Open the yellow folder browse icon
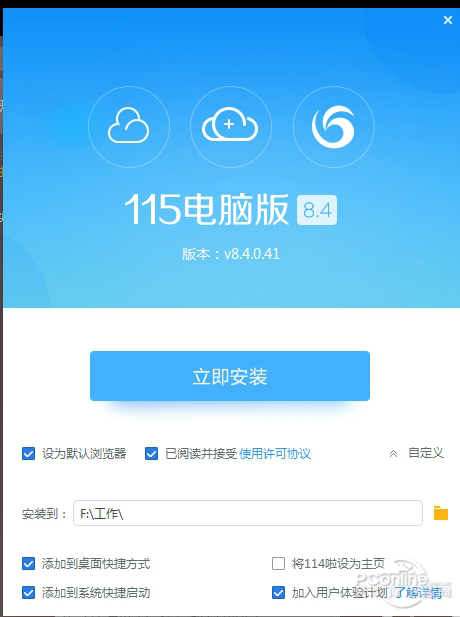The height and width of the screenshot is (617, 460). [x=441, y=513]
